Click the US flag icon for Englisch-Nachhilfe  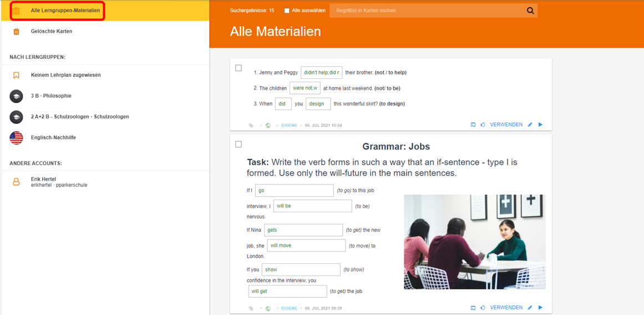point(16,138)
